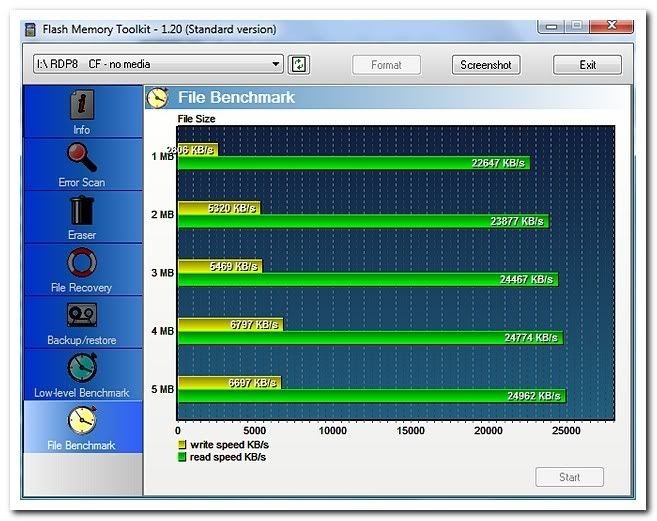Click the green read speed legend swatch
Viewport: 657px width, 521px height.
click(182, 457)
